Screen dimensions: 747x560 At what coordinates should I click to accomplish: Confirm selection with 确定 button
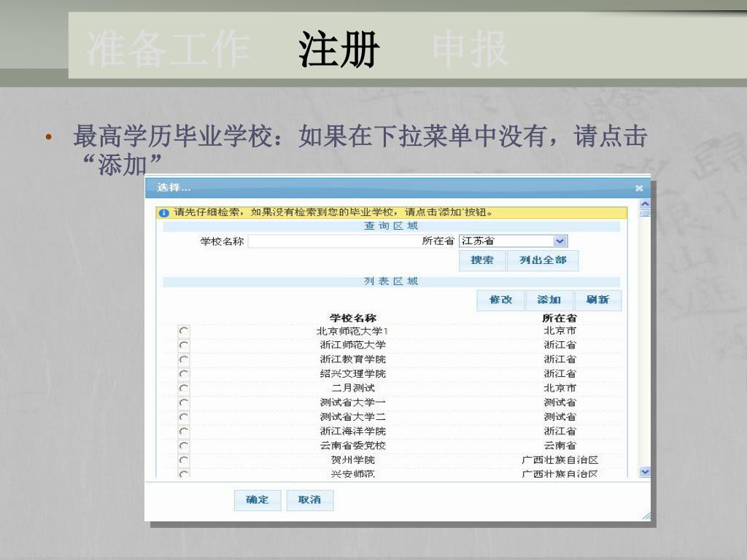tap(257, 499)
